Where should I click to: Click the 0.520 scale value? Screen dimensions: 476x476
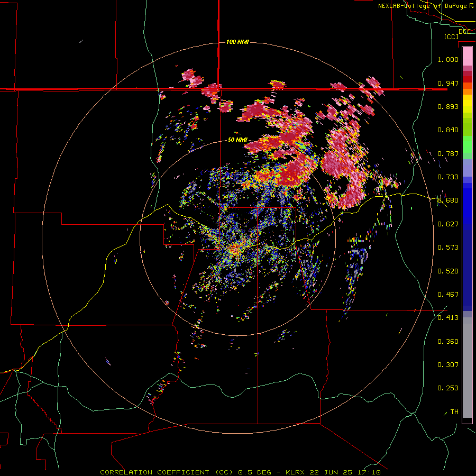(x=448, y=271)
